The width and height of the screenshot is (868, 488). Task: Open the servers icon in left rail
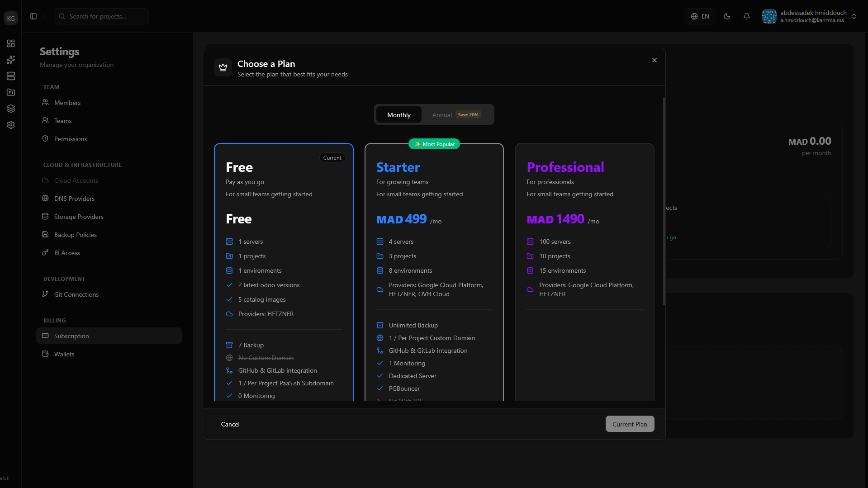[x=11, y=76]
